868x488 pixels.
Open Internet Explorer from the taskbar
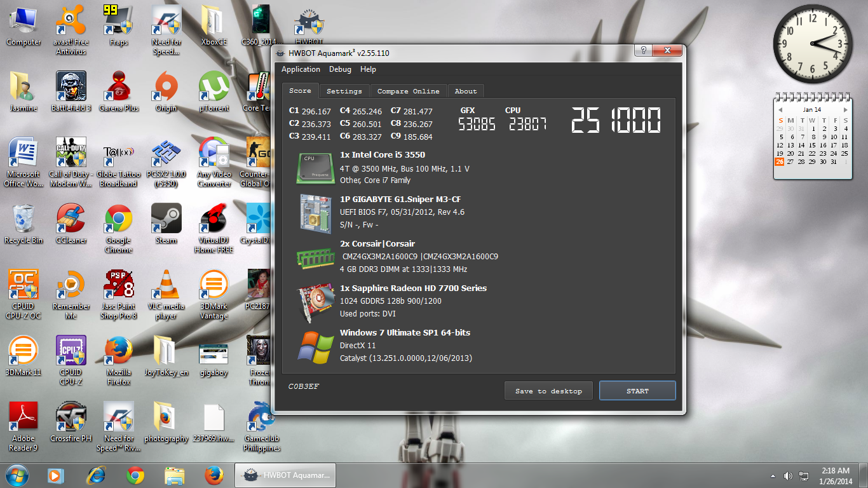pyautogui.click(x=95, y=475)
